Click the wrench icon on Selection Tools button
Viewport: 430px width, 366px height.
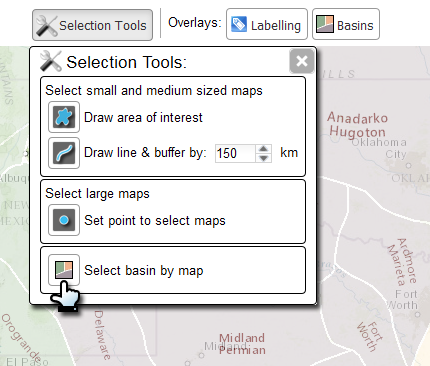[46, 25]
